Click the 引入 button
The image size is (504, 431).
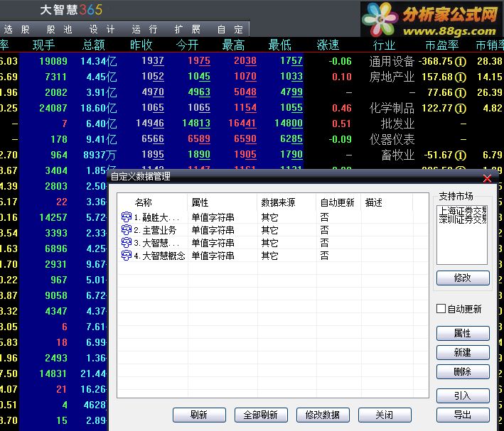463,395
